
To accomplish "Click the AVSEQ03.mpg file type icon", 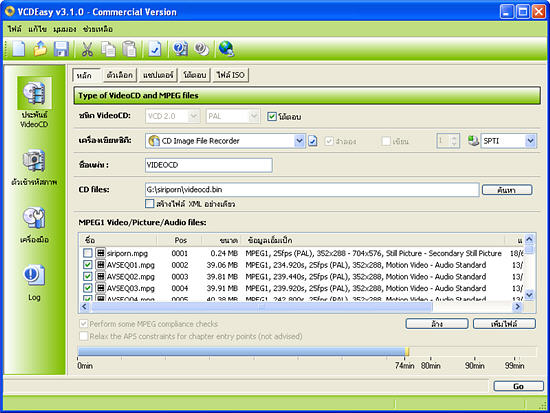I will [x=100, y=288].
